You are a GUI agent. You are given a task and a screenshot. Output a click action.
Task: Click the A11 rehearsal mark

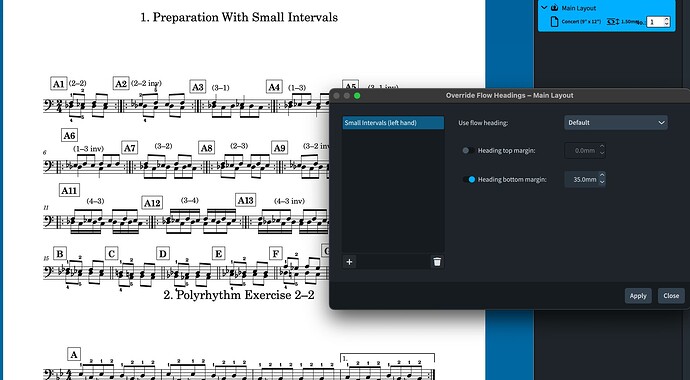69,190
